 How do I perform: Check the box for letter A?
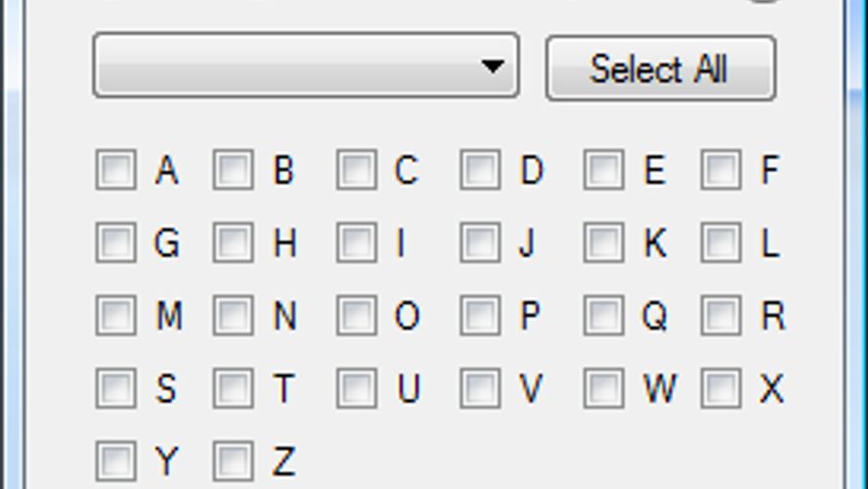click(115, 170)
